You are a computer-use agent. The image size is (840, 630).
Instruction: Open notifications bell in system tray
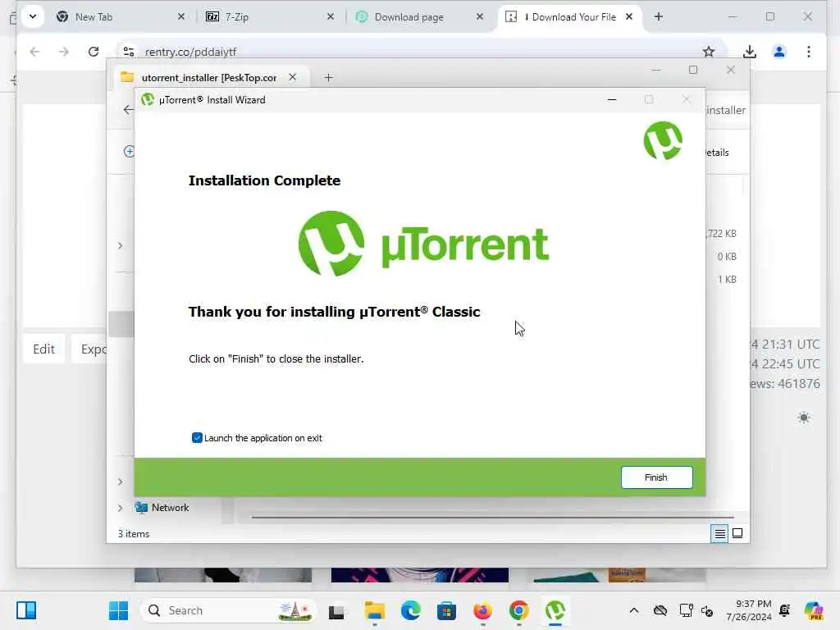click(x=785, y=610)
